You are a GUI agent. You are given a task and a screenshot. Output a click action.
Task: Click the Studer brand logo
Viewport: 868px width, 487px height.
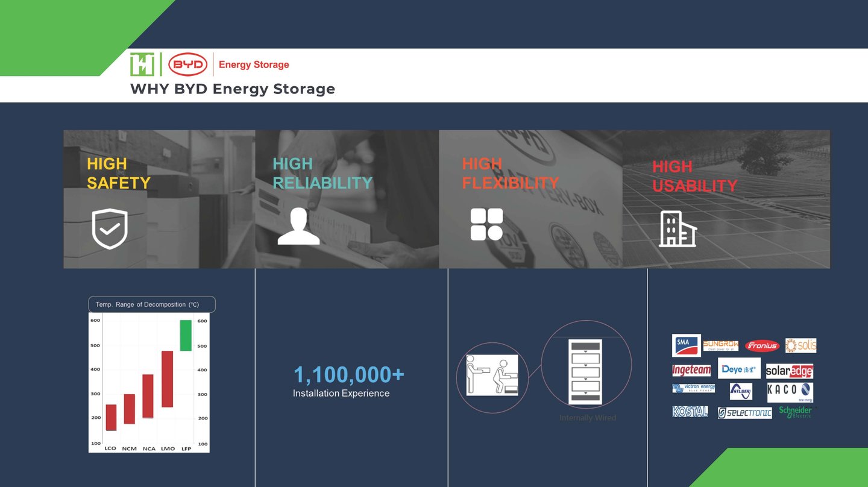tap(741, 391)
